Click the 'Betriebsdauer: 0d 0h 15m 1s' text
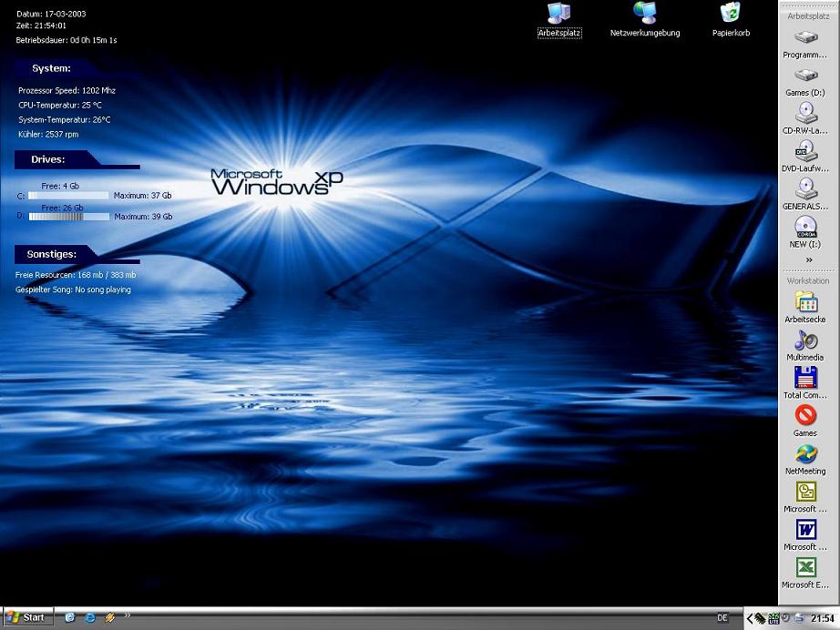 coord(67,40)
